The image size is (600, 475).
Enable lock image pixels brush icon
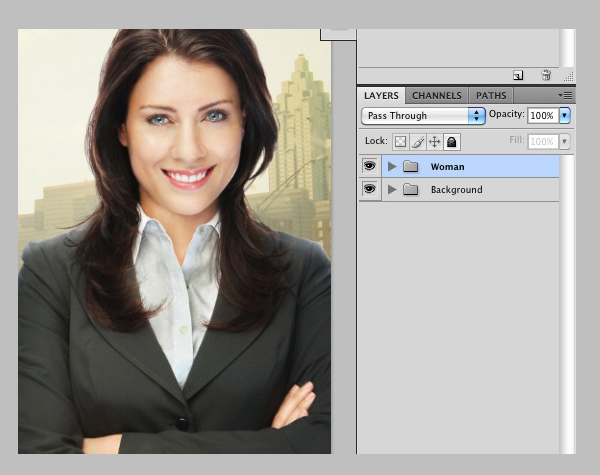(418, 142)
